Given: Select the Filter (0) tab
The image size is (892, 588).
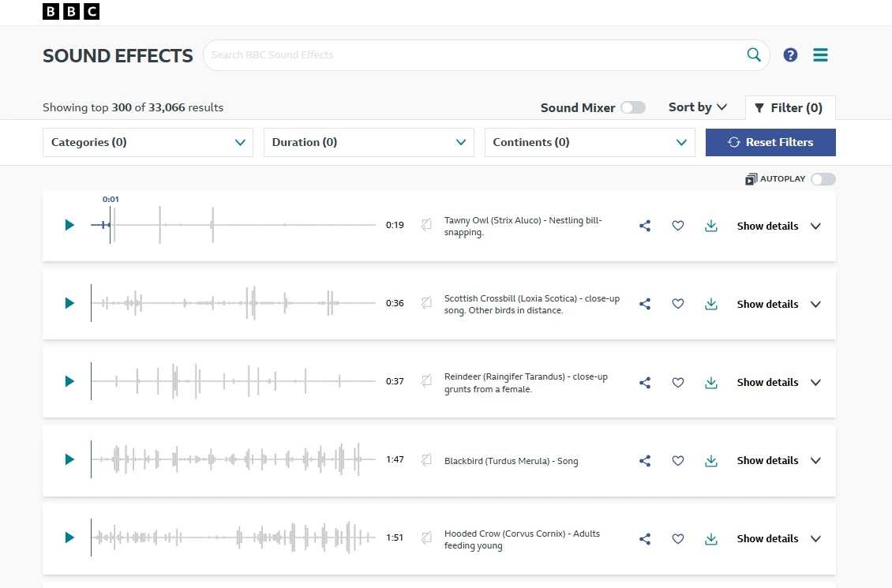Looking at the screenshot, I should coord(790,107).
